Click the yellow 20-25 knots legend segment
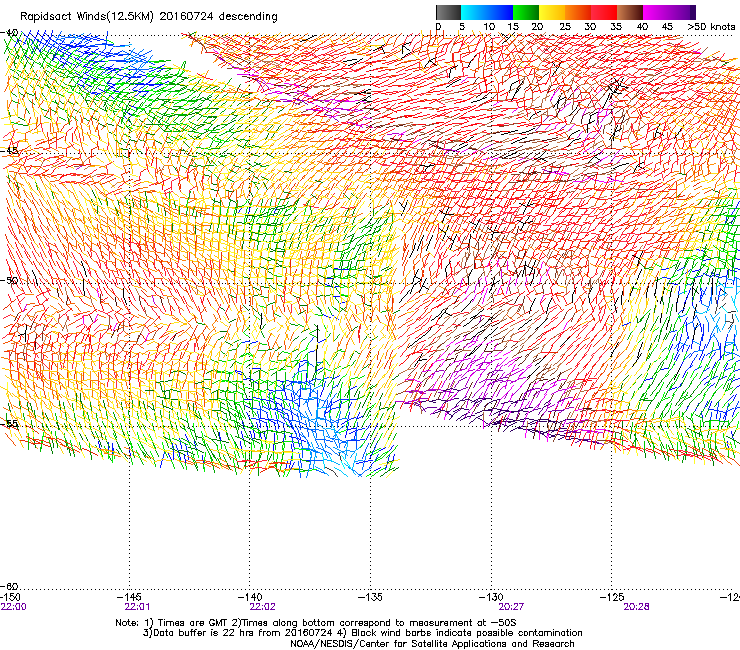The image size is (740, 650). pyautogui.click(x=552, y=12)
